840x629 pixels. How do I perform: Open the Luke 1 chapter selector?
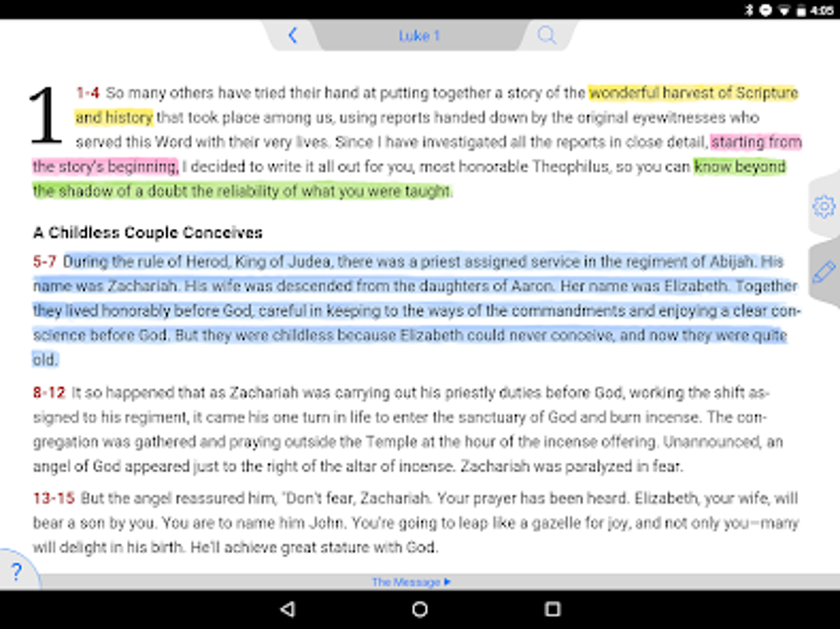pyautogui.click(x=419, y=36)
